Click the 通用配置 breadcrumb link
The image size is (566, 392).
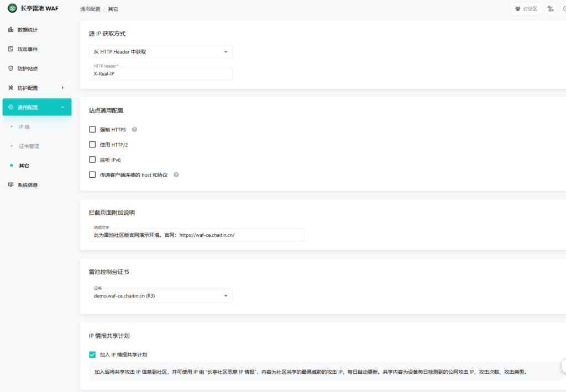click(90, 9)
